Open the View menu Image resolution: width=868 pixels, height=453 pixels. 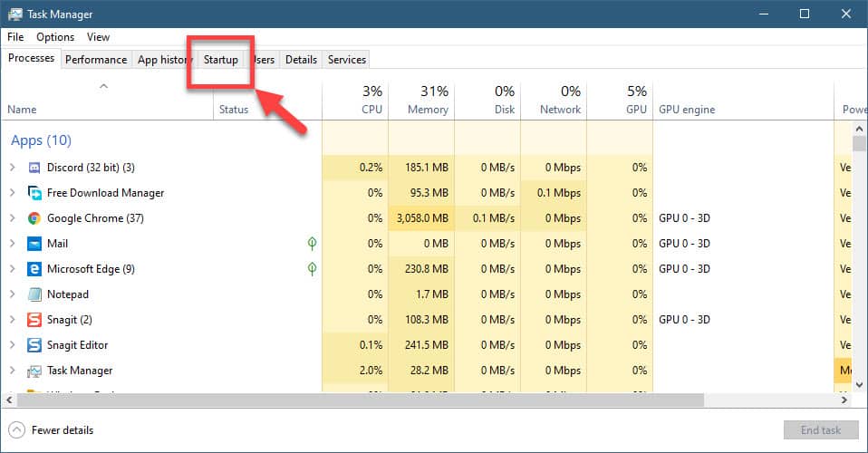click(98, 37)
